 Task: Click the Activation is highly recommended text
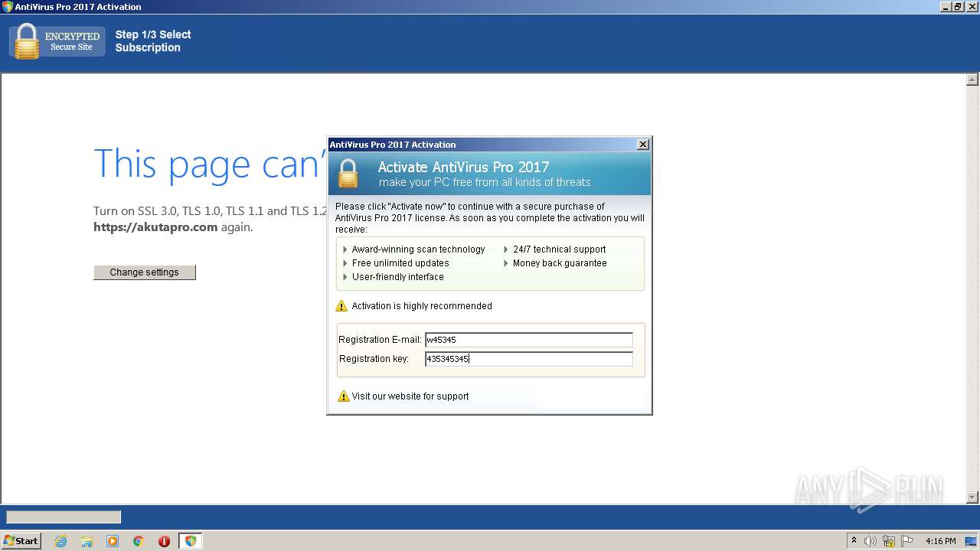click(422, 306)
